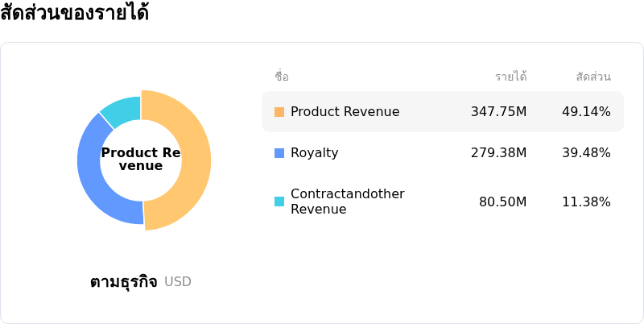This screenshot has width=644, height=324.
Task: Click the 49.14% share value
Action: [586, 112]
